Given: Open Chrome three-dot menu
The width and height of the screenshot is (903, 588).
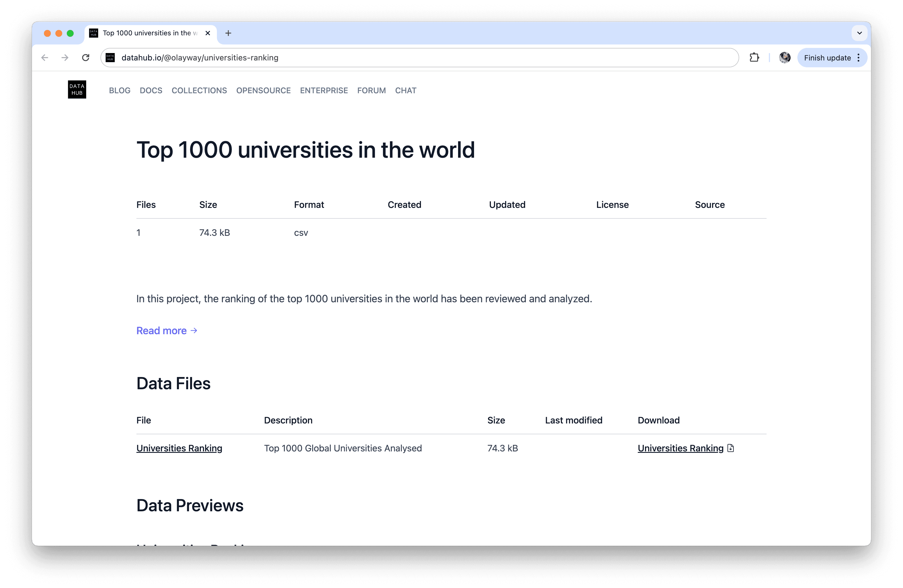Looking at the screenshot, I should (x=858, y=58).
